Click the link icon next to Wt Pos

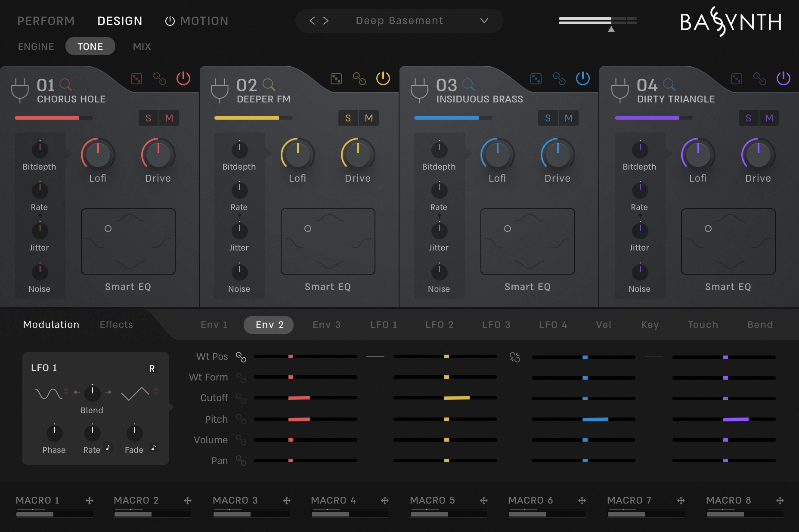tap(241, 357)
